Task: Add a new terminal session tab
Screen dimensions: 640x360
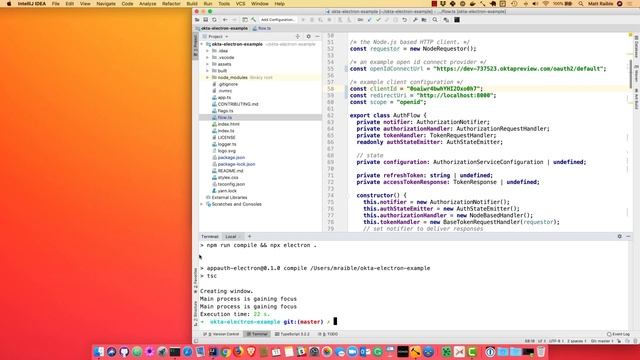Action: tap(249, 236)
